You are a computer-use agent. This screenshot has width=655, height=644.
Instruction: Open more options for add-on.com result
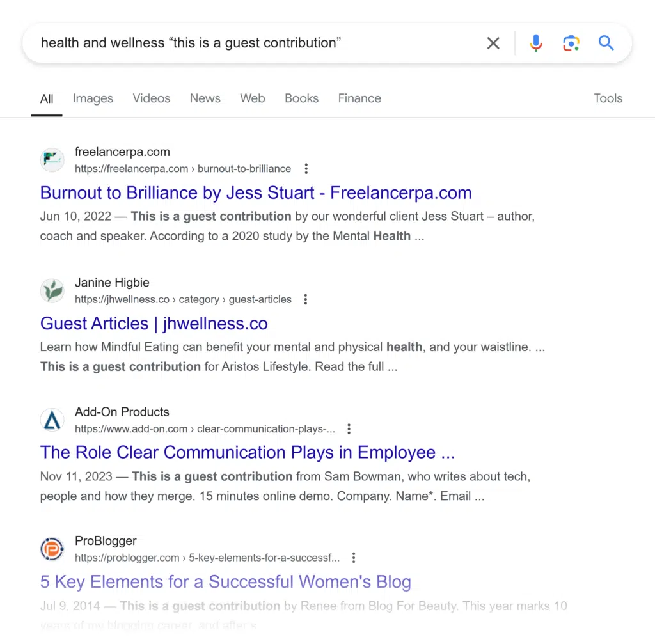(349, 428)
